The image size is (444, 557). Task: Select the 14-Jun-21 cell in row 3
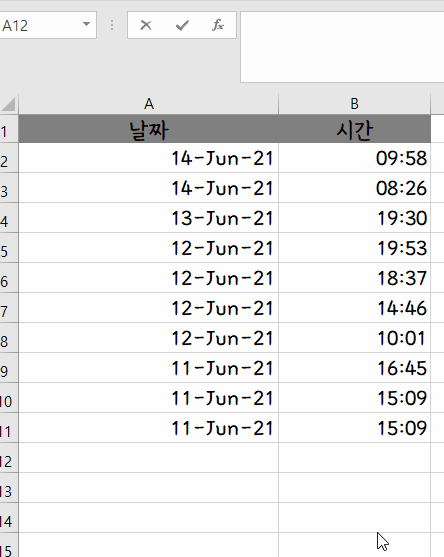tap(148, 188)
